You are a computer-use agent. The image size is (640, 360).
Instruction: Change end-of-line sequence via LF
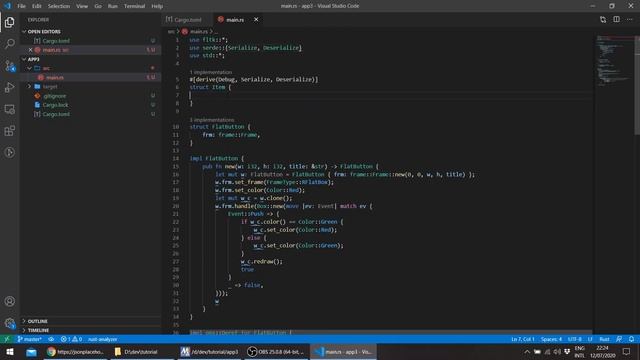pos(590,339)
